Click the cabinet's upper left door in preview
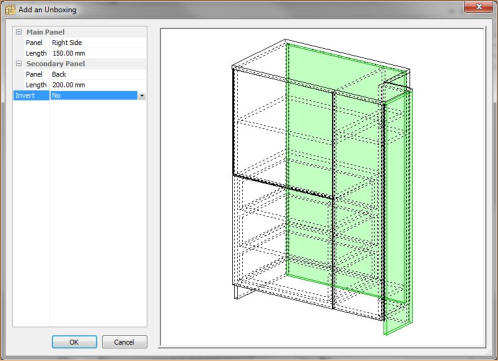Image resolution: width=498 pixels, height=361 pixels. tap(283, 132)
